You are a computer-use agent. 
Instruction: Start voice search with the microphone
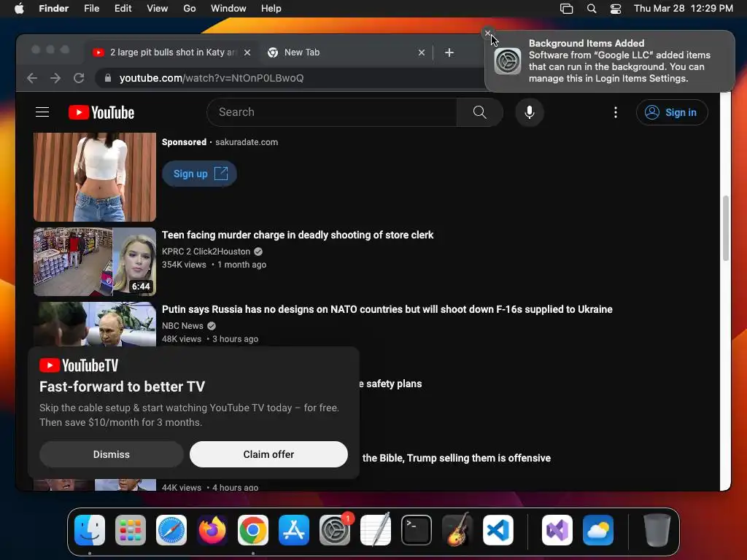point(530,112)
